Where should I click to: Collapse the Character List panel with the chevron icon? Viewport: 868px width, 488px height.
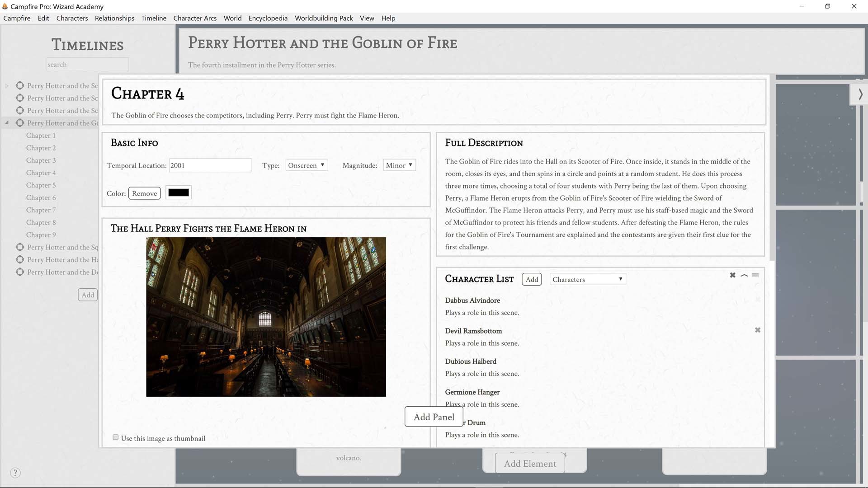tap(744, 275)
